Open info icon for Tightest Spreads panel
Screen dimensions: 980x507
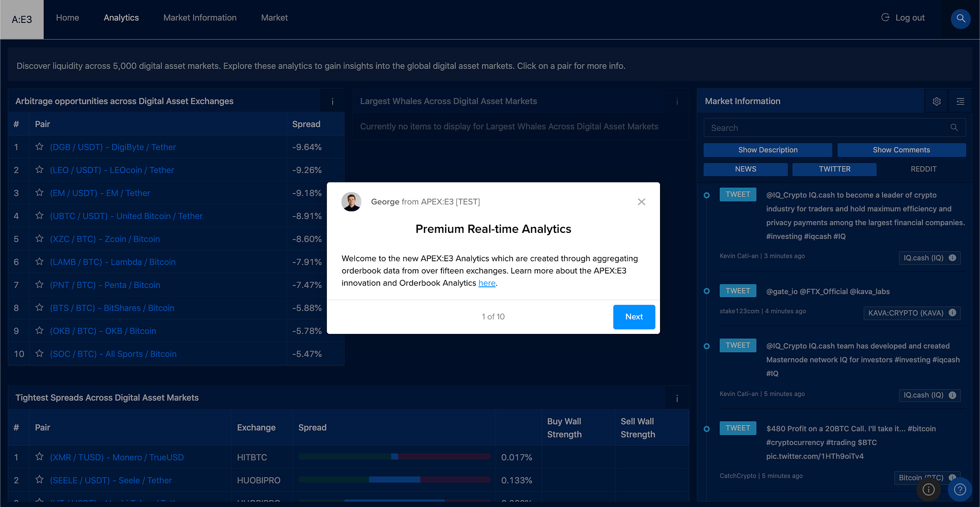tap(677, 398)
